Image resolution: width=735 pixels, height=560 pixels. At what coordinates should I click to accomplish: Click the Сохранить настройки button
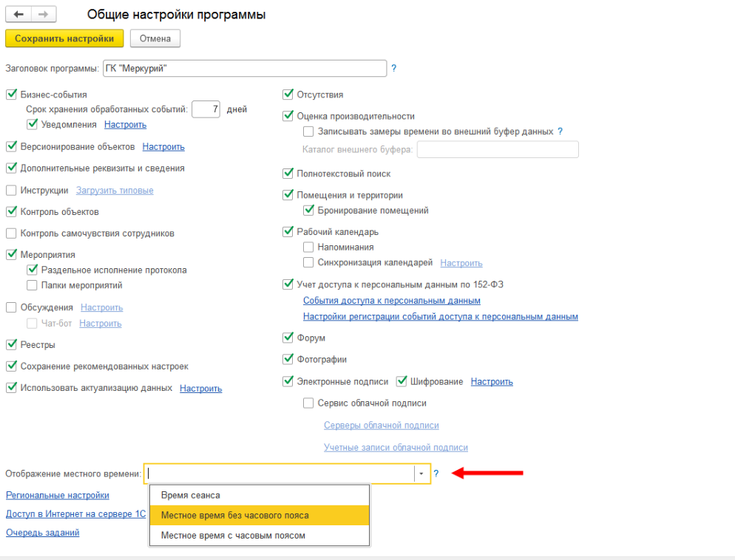click(64, 38)
